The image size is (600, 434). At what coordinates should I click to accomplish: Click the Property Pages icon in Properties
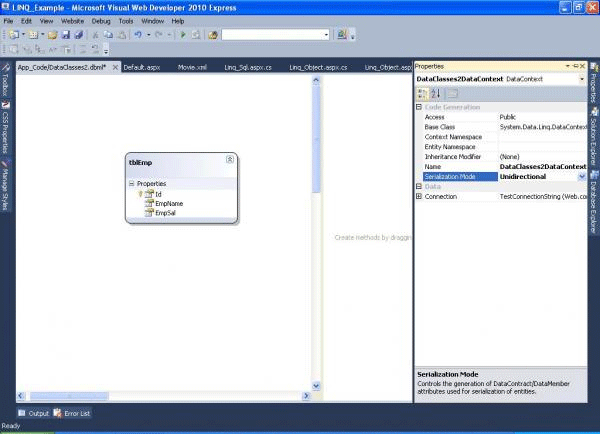[x=453, y=93]
